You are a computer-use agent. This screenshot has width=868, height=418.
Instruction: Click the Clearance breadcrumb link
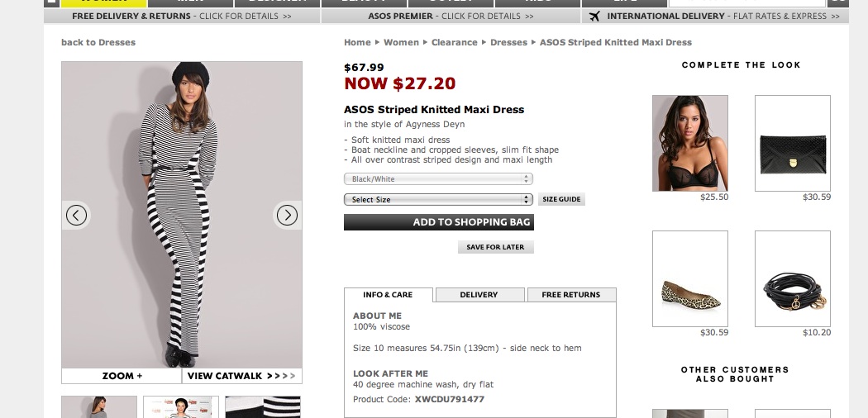pos(455,42)
